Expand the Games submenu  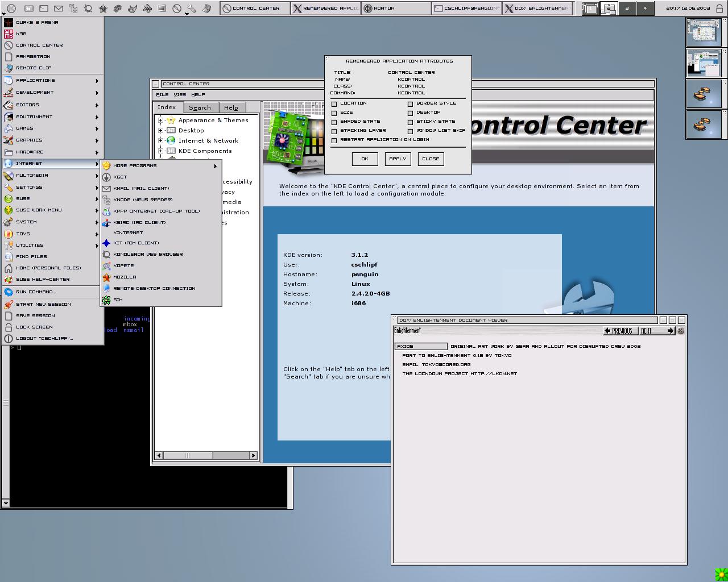[52, 128]
